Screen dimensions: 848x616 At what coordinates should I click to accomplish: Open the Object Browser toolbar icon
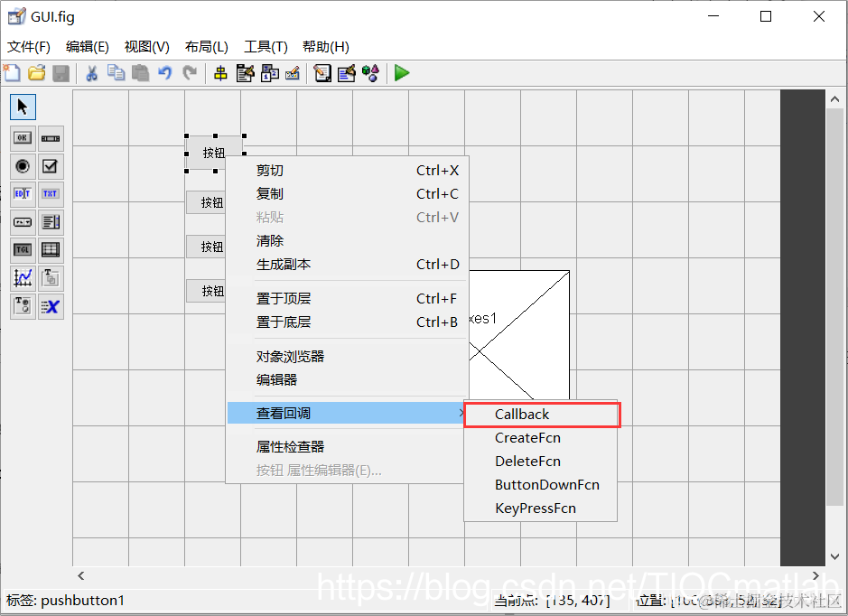click(370, 73)
